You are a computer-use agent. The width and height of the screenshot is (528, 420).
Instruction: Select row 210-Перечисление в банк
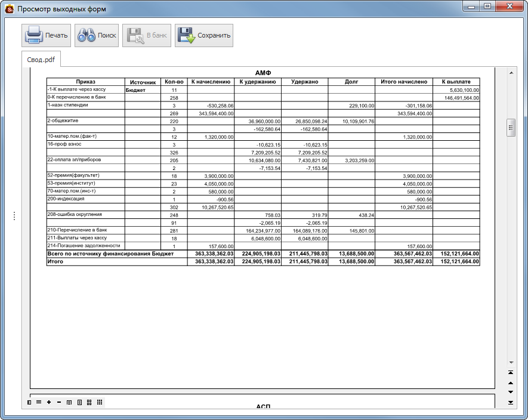[x=263, y=230]
